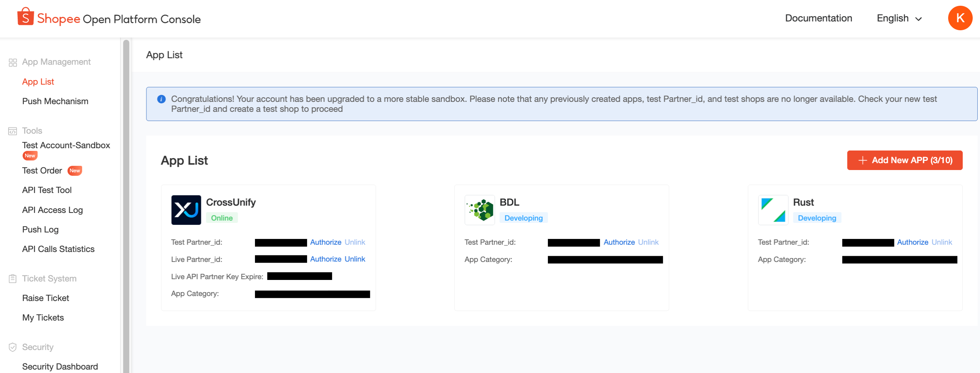Open Push Mechanism in the sidebar

coord(55,101)
